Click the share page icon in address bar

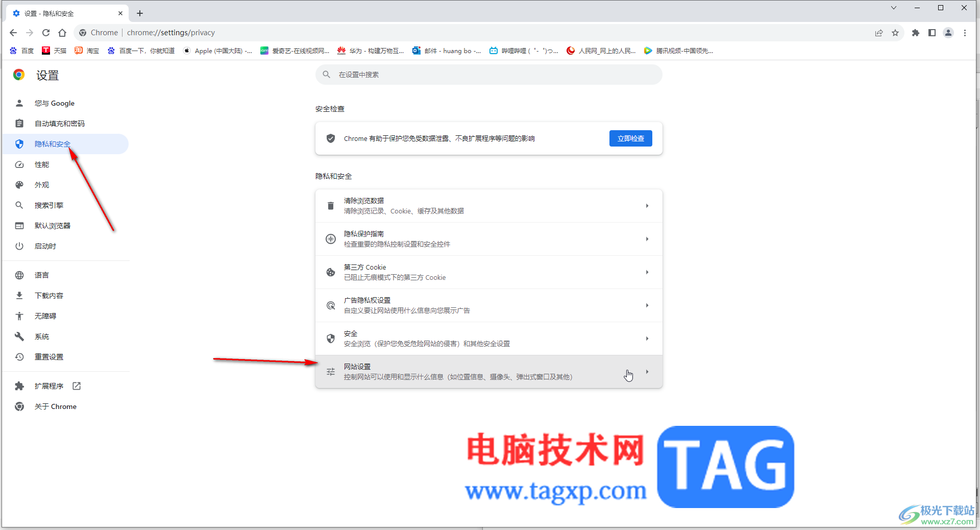point(879,33)
